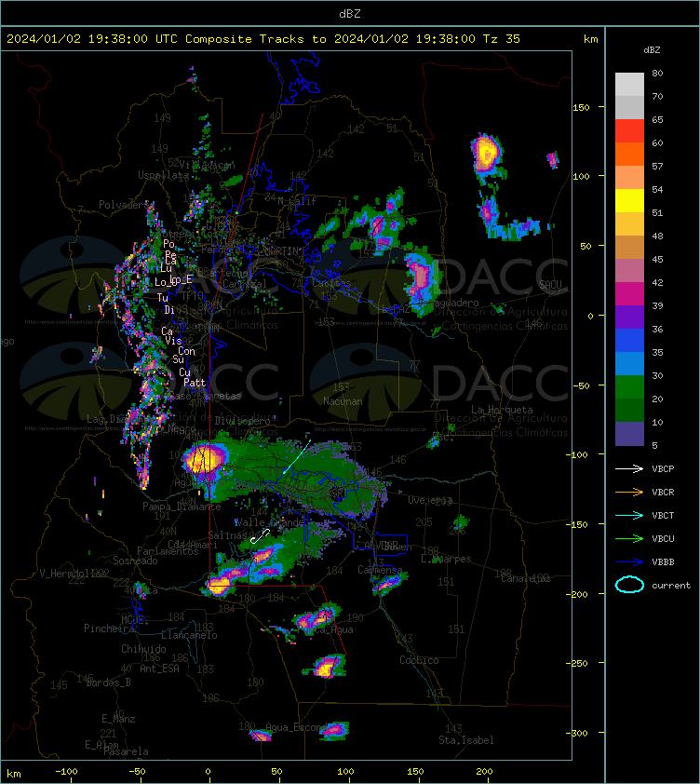Select the light gray 70-80 dBZ swatch
The width and height of the screenshot is (700, 784).
coord(629,85)
